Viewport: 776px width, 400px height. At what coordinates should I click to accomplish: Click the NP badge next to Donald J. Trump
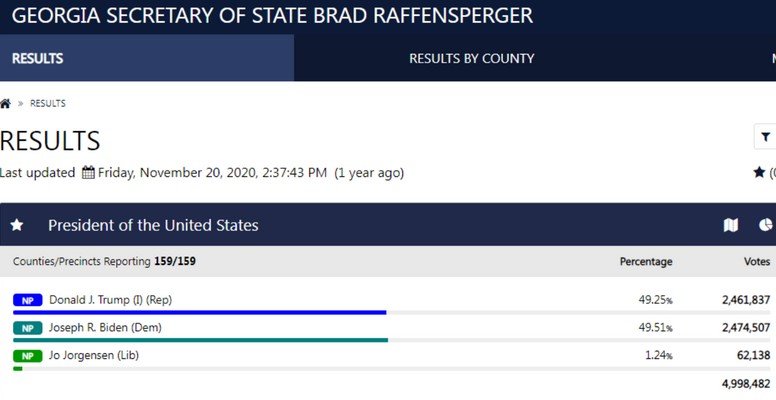tap(27, 300)
